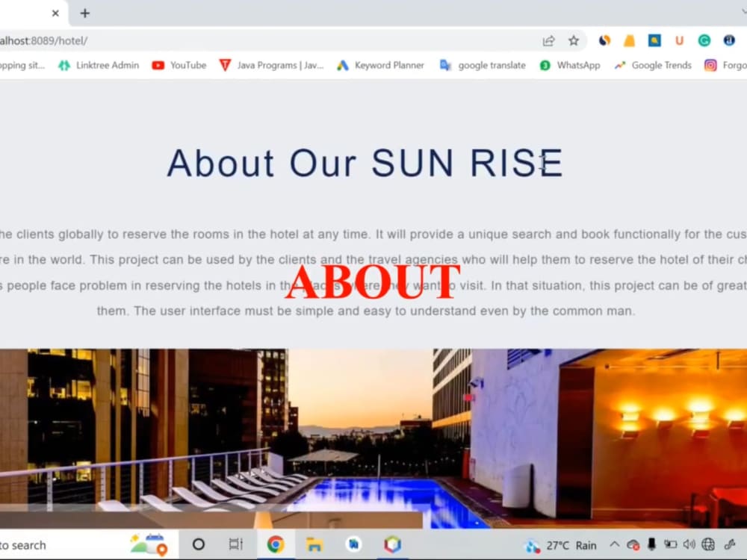Image resolution: width=747 pixels, height=560 pixels.
Task: Click the microphone icon in the system tray
Action: (652, 544)
